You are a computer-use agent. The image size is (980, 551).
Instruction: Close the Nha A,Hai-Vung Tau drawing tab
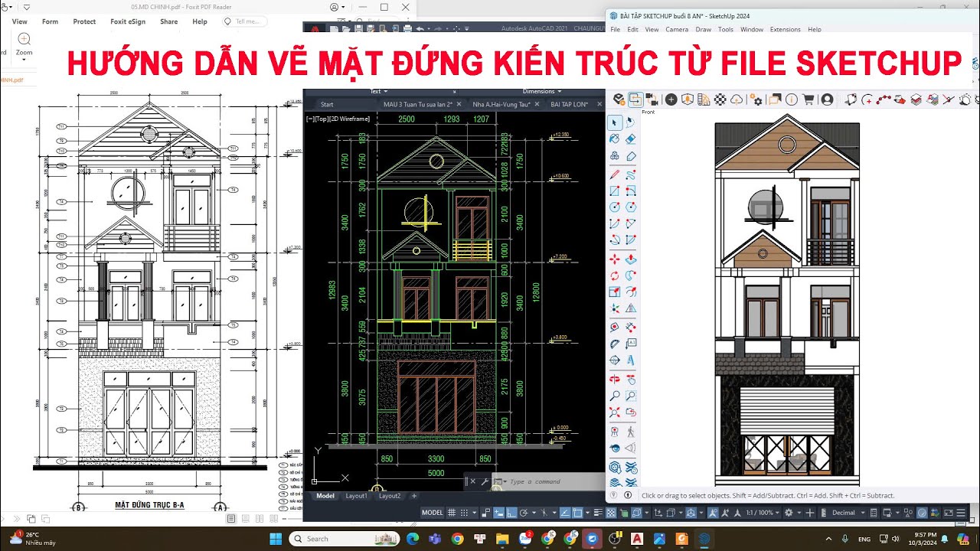tap(537, 104)
